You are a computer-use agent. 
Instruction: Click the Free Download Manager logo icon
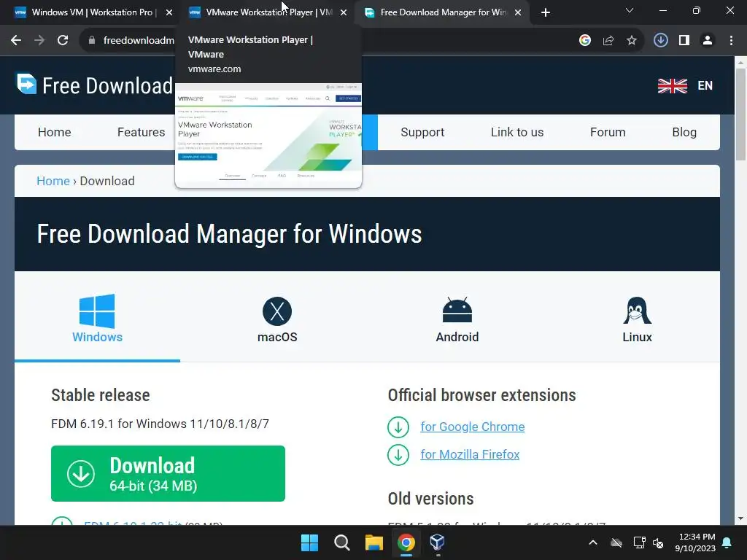click(x=27, y=84)
